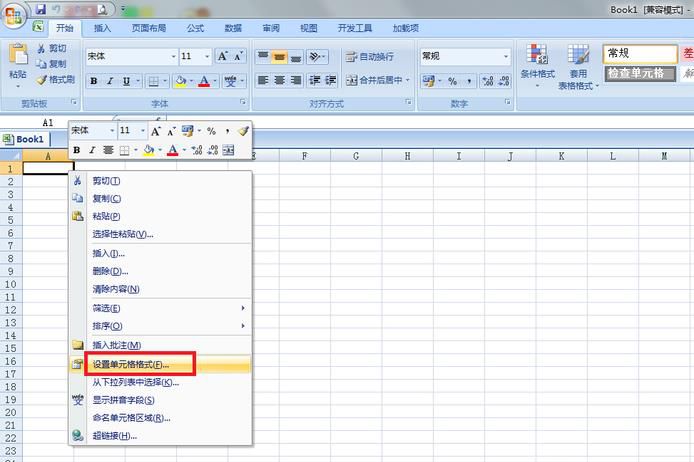Click ribbon accounting number format icon
694x462 pixels.
point(428,81)
